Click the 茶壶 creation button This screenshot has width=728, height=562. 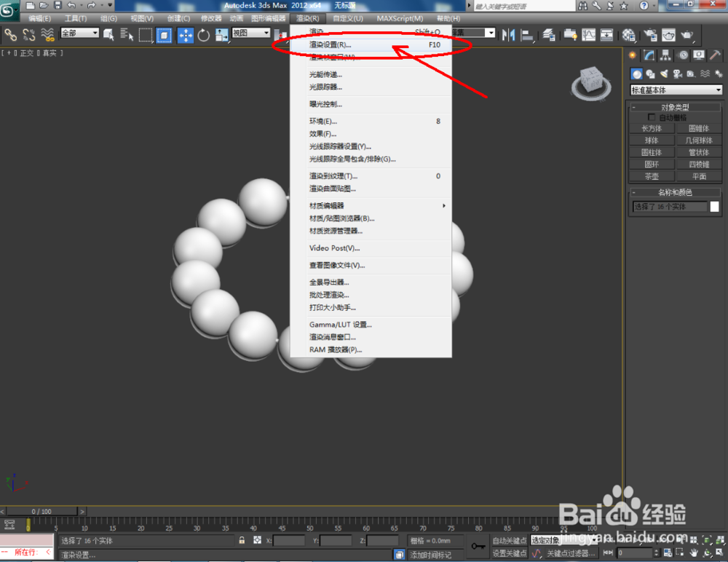(x=652, y=175)
